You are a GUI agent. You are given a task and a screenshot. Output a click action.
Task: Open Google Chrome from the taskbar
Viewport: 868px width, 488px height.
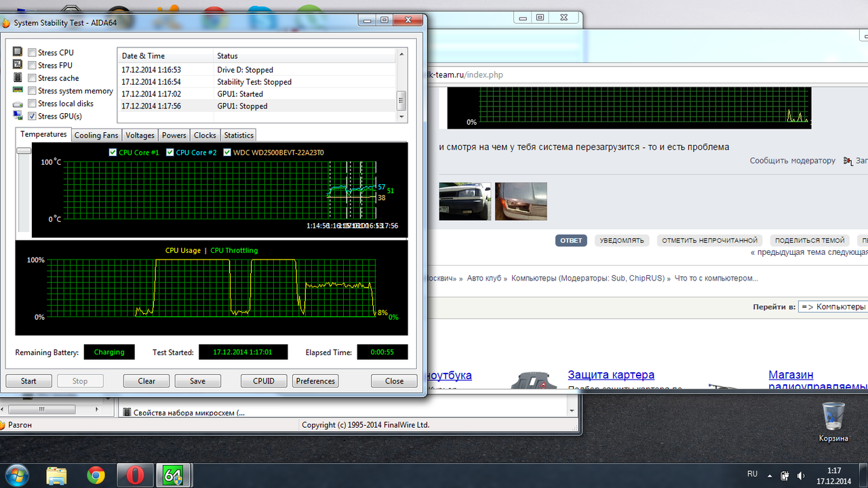point(96,476)
